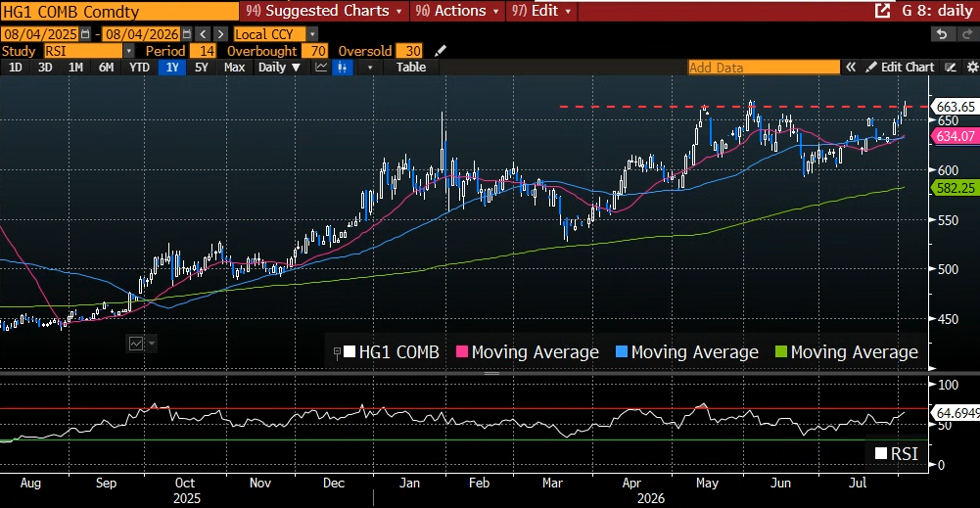Click the pink moving average value 634.07
The width and height of the screenshot is (980, 508).
coord(955,136)
